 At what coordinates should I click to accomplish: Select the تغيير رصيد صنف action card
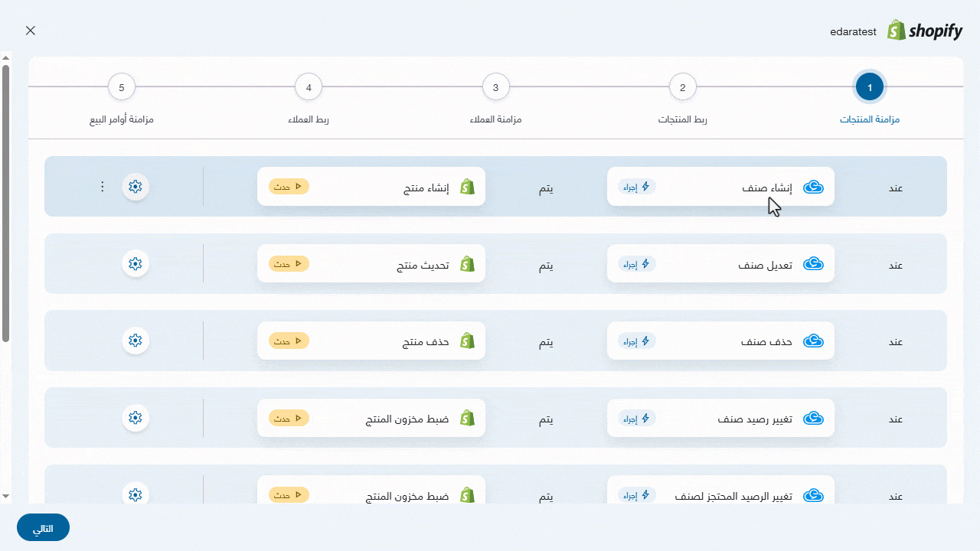720,418
